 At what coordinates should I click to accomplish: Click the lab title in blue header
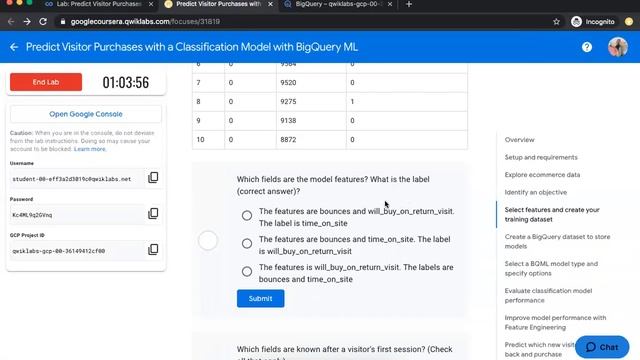(x=192, y=47)
